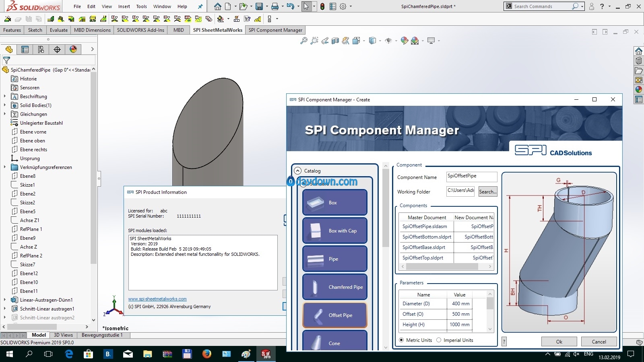Image resolution: width=644 pixels, height=362 pixels.
Task: Click the Working Folder path field
Action: click(x=461, y=191)
